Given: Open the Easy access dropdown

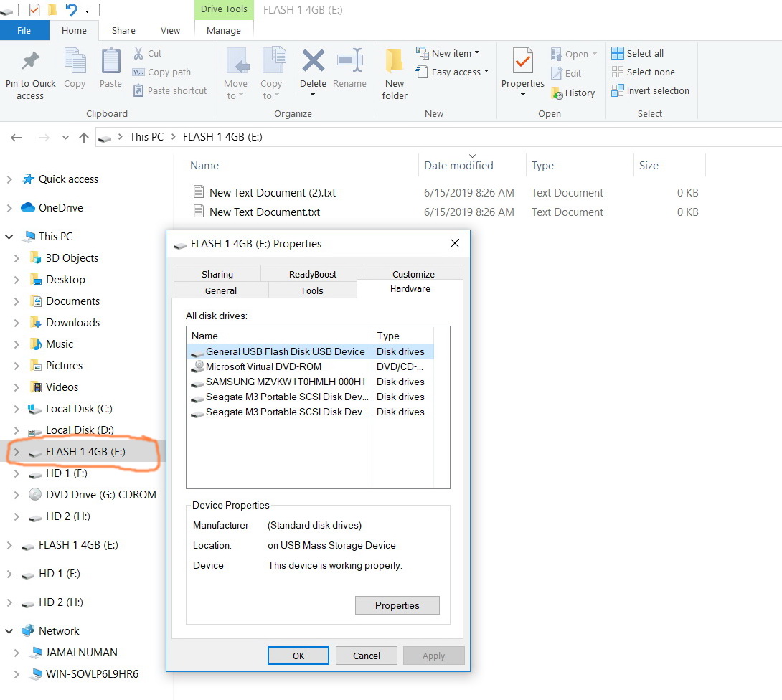Looking at the screenshot, I should click(453, 72).
